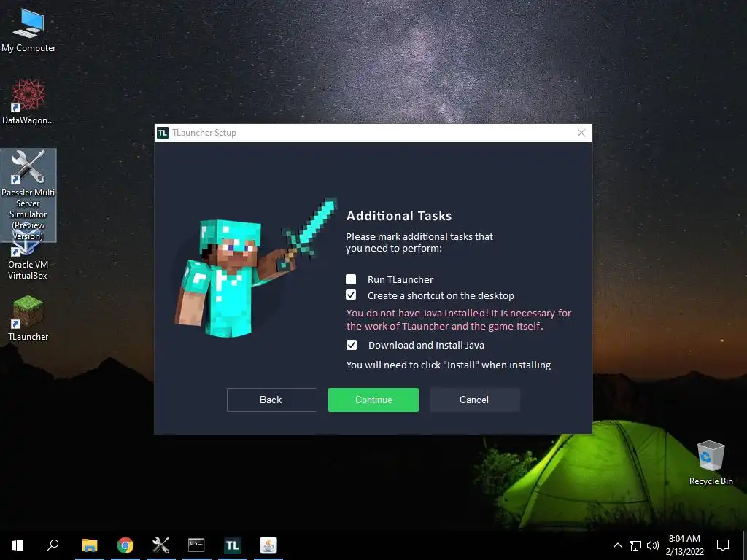Open the wrench tools taskbar icon

tap(161, 545)
